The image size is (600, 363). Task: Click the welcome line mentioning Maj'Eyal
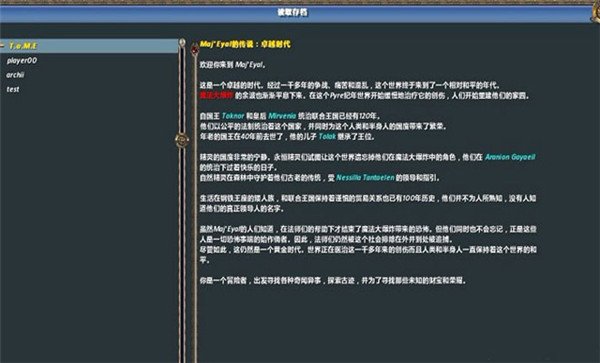point(233,65)
